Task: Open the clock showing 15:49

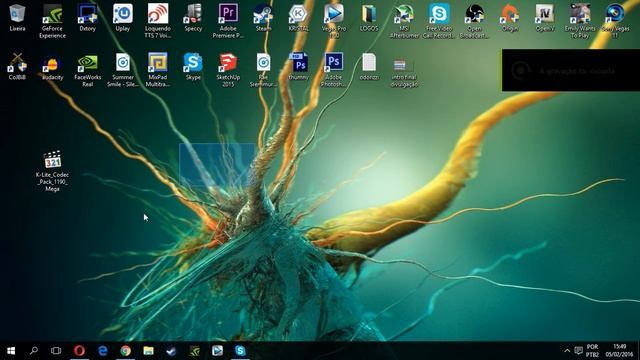Action: 619,351
